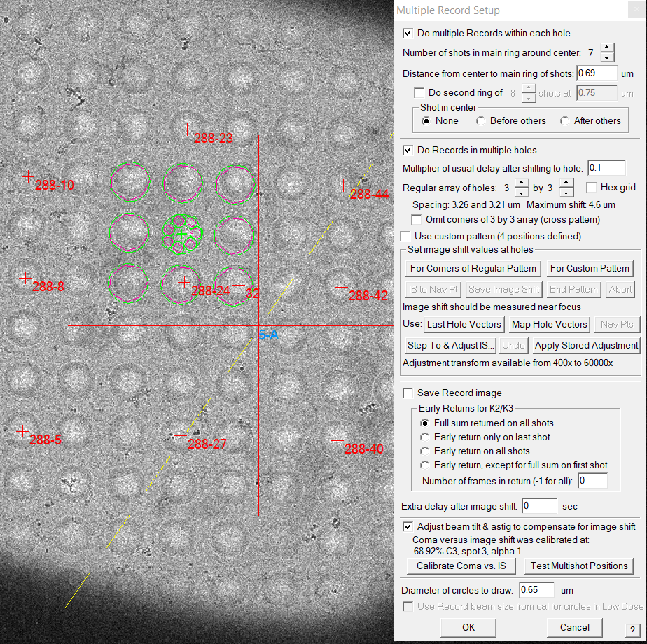Select None for shot in center
The height and width of the screenshot is (644, 647).
[426, 121]
